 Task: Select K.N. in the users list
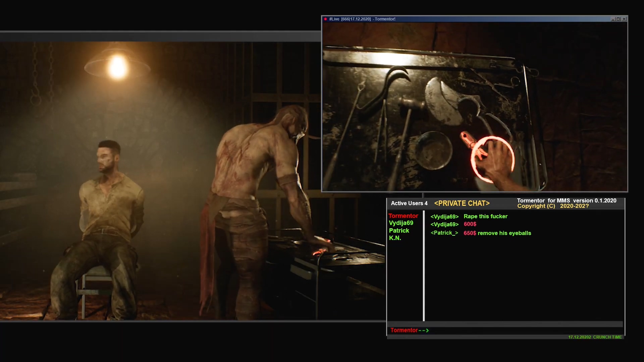[x=395, y=238]
